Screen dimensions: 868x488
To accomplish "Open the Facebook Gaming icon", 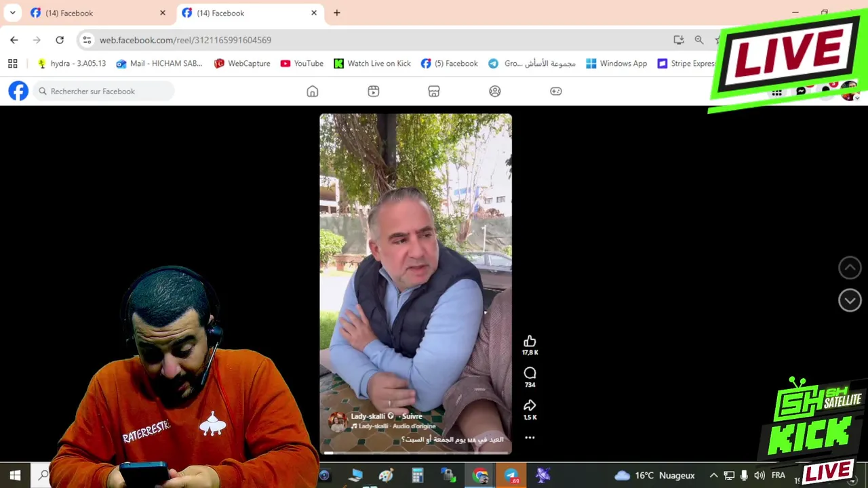I will click(556, 91).
